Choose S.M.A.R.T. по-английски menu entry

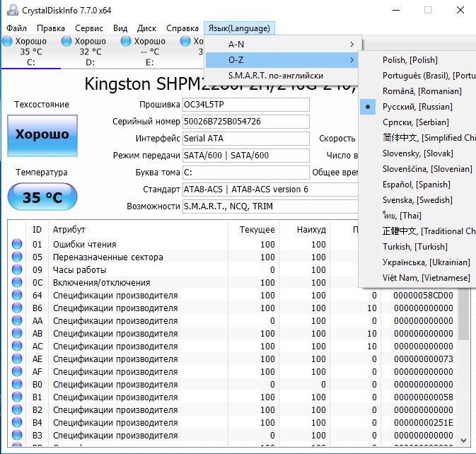(x=281, y=76)
